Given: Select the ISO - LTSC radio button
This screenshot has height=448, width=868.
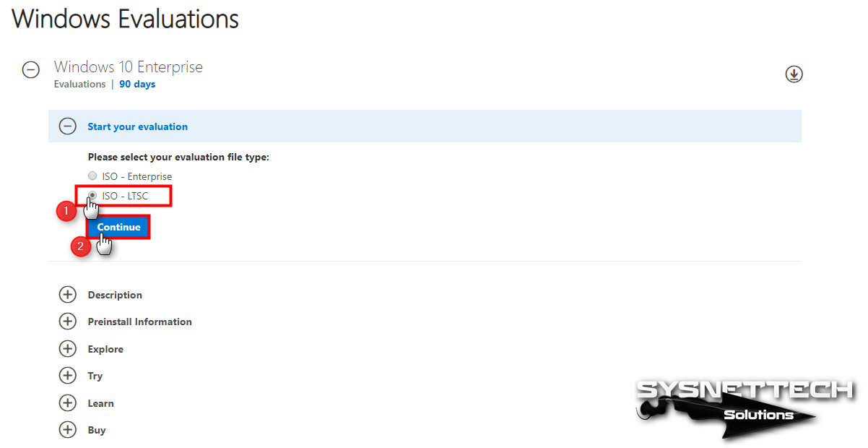Looking at the screenshot, I should [92, 196].
